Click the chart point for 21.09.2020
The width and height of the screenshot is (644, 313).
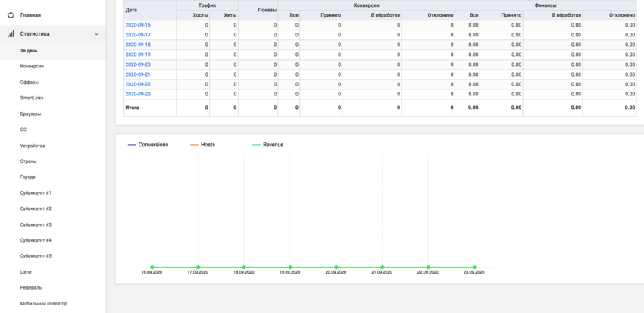pos(383,268)
